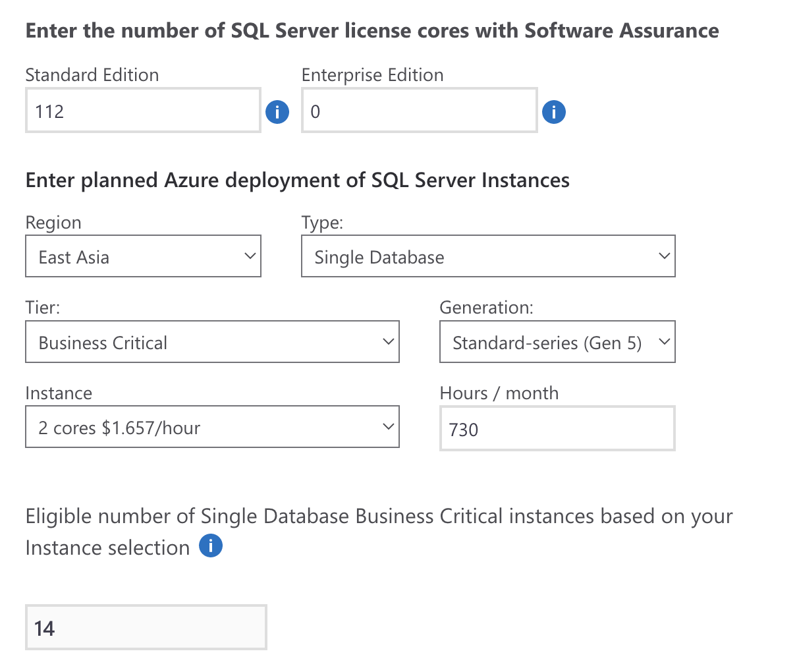Image resolution: width=797 pixels, height=672 pixels.
Task: Click the Hours / month label
Action: coord(499,393)
